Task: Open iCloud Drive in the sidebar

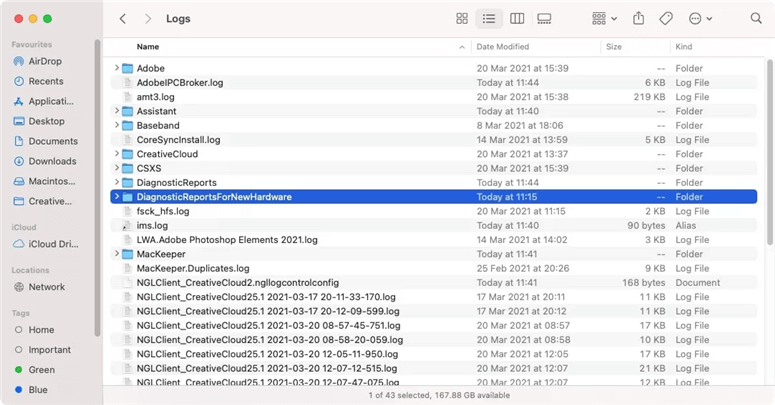Action: pos(44,244)
